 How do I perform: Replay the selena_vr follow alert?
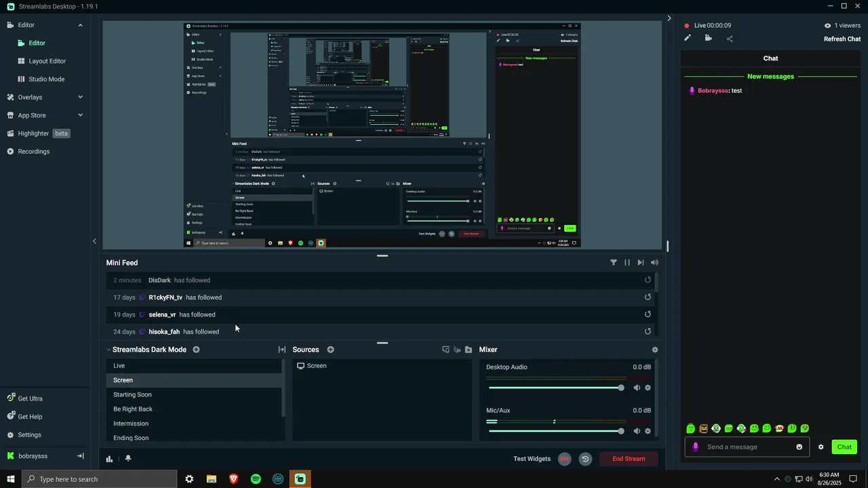648,314
